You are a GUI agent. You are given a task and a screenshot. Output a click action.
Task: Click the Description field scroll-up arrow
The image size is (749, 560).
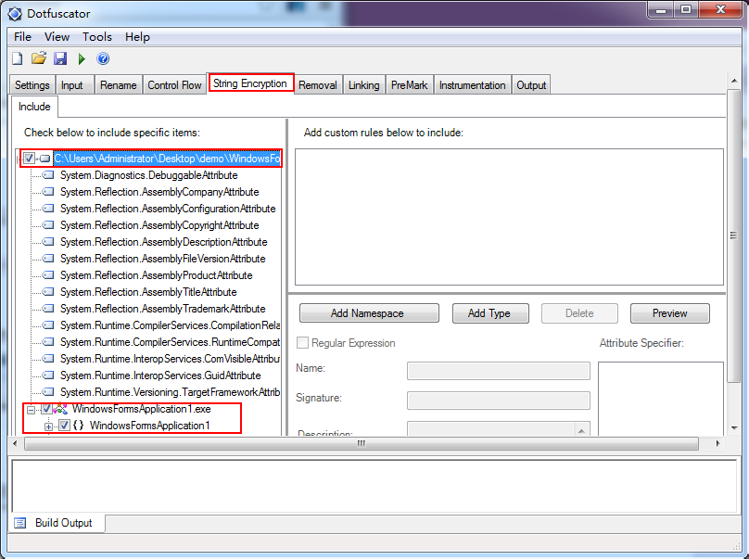click(581, 430)
